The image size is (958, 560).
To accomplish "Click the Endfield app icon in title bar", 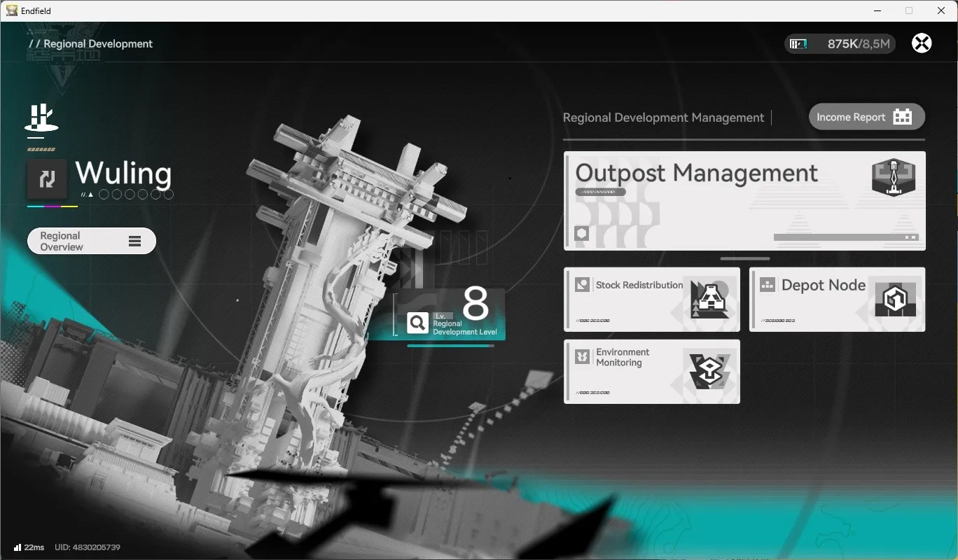I will (x=12, y=10).
